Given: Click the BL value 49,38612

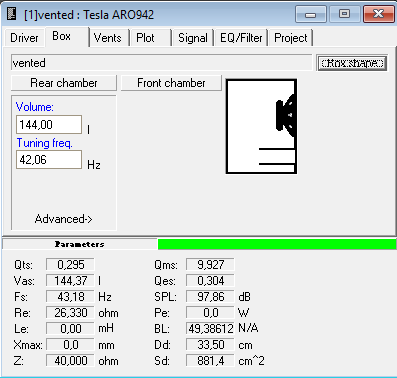Looking at the screenshot, I should [x=210, y=329].
